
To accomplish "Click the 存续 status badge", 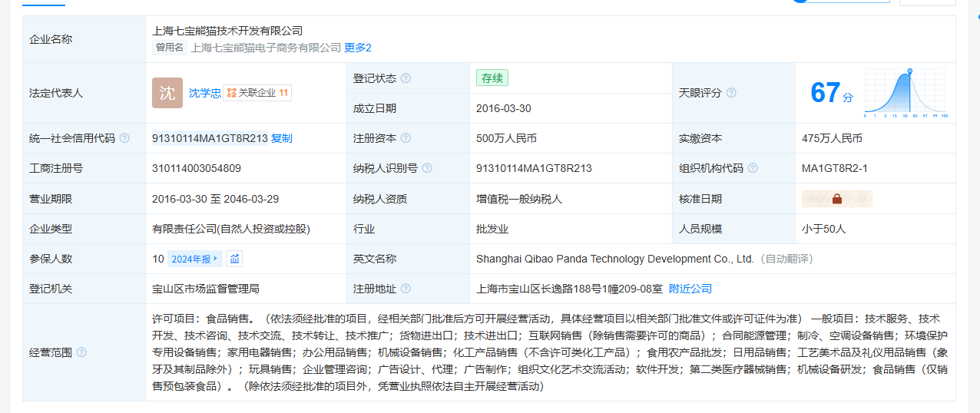I will click(x=492, y=78).
